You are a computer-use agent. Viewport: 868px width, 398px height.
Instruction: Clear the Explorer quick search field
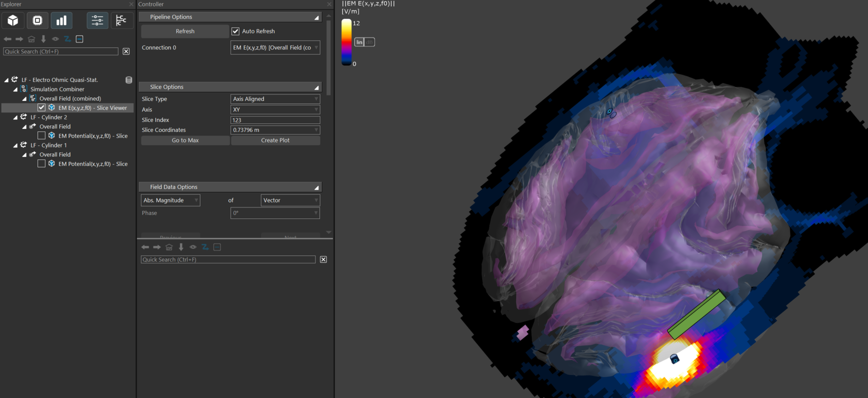(126, 51)
